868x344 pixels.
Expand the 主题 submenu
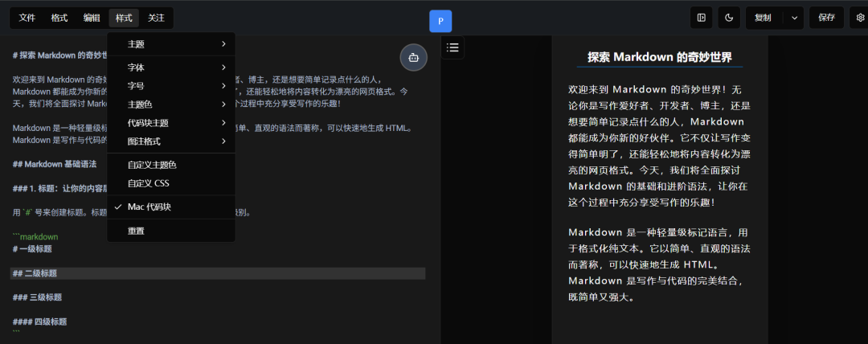tap(171, 44)
